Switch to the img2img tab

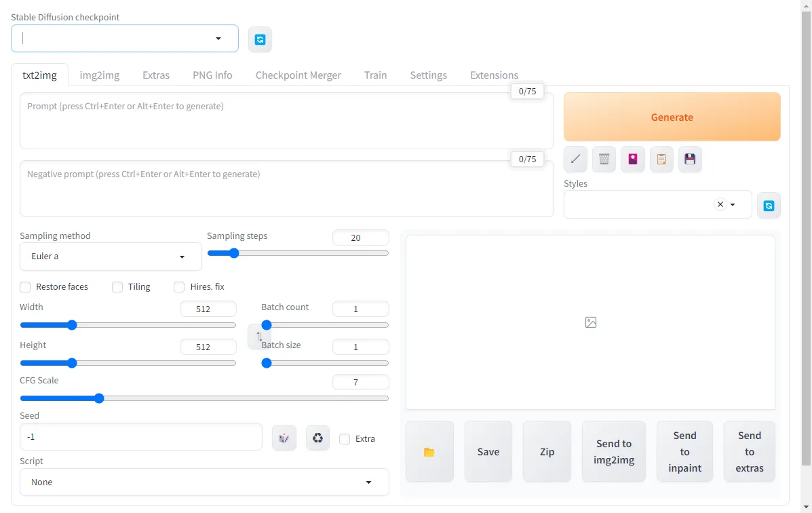click(x=99, y=75)
